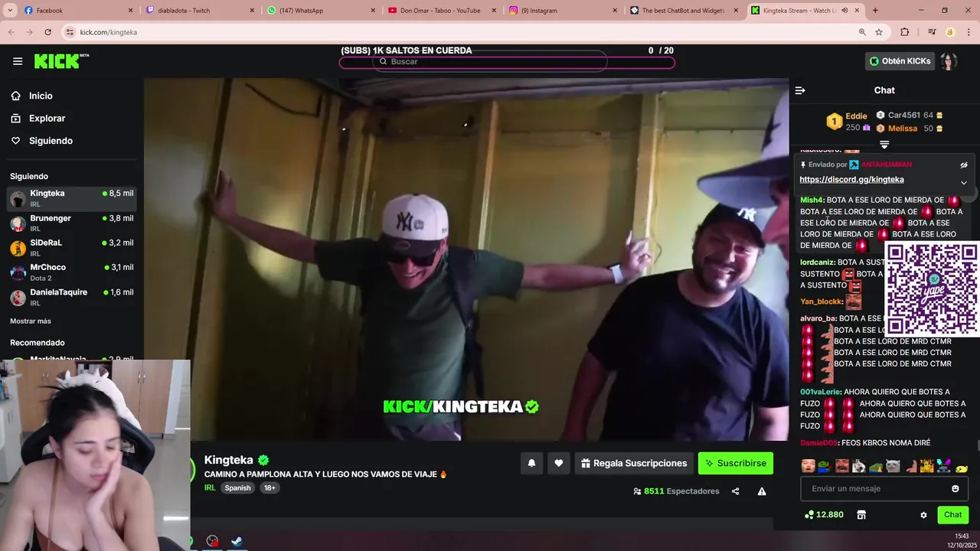This screenshot has height=551, width=980.
Task: Hide the pinned message with eye-slash icon
Action: (x=964, y=165)
